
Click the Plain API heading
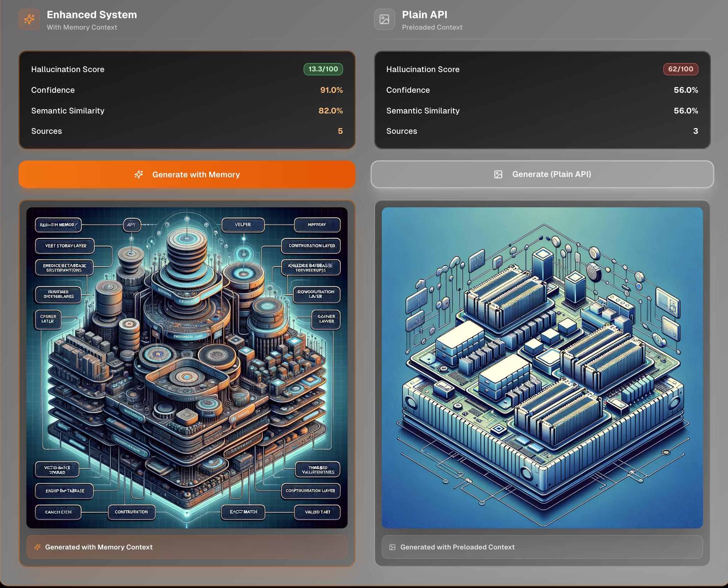(424, 15)
